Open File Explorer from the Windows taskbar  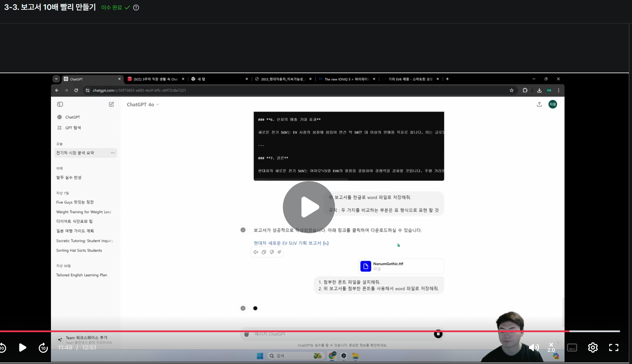click(356, 356)
